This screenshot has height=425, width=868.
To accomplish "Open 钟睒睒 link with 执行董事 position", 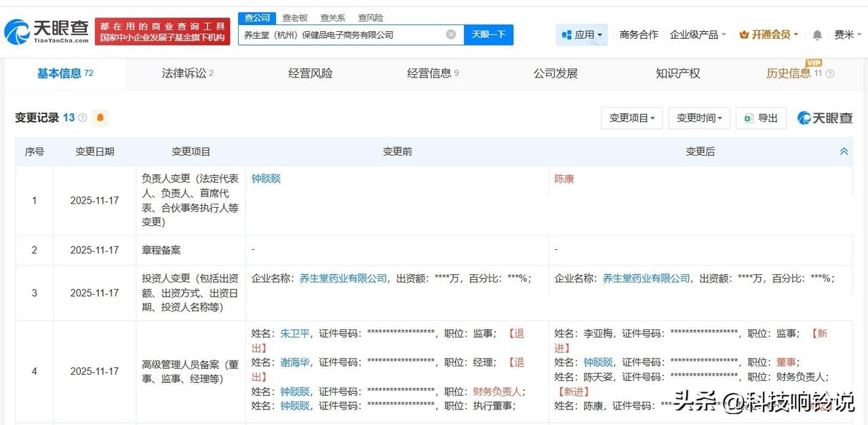I will tap(295, 406).
